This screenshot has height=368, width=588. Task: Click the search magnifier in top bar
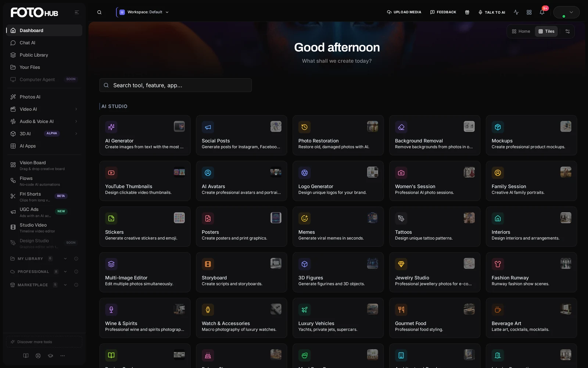[99, 12]
